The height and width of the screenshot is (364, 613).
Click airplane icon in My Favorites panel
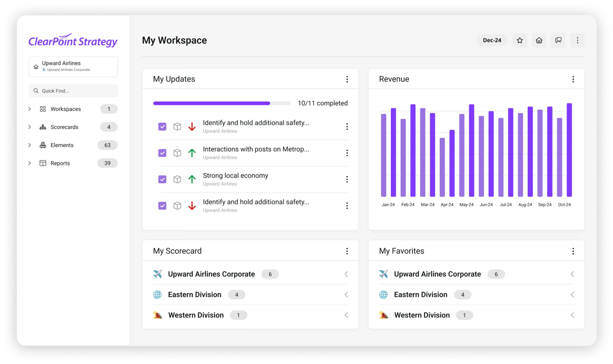(x=384, y=274)
